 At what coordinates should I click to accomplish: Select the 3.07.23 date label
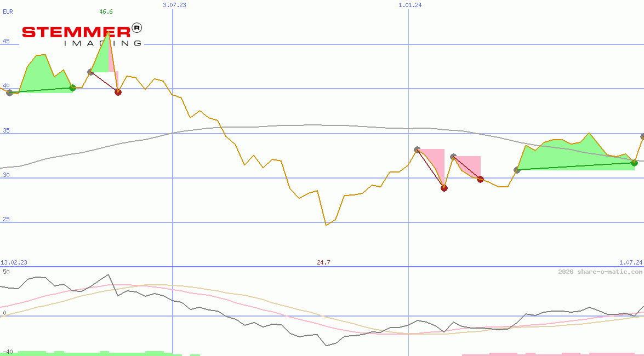pos(175,5)
